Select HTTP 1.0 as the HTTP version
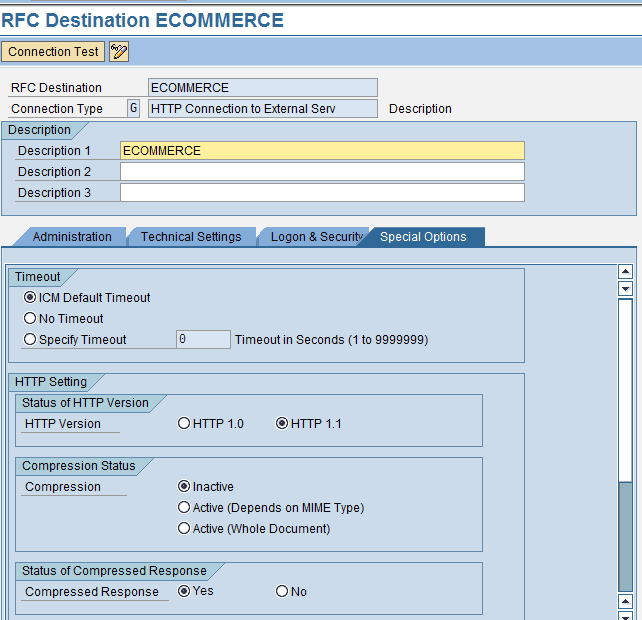 pos(184,424)
